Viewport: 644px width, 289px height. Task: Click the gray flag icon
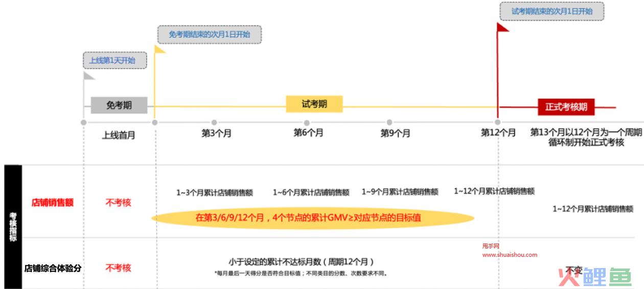[x=89, y=76]
